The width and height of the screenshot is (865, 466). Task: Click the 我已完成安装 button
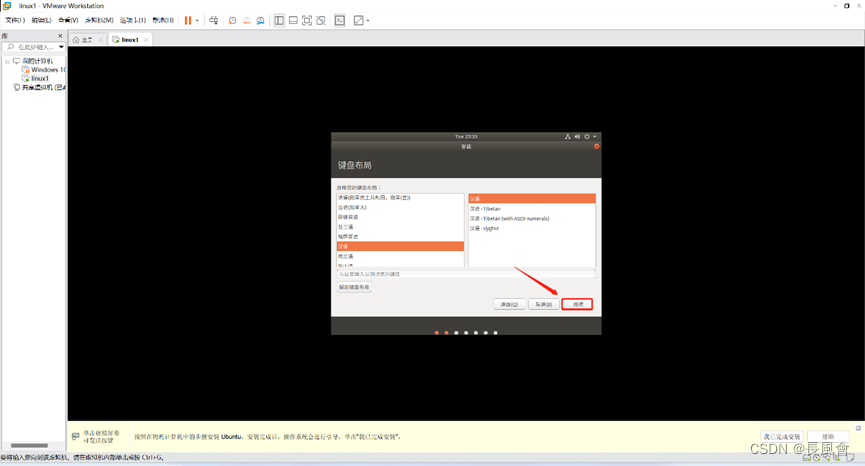(x=782, y=437)
